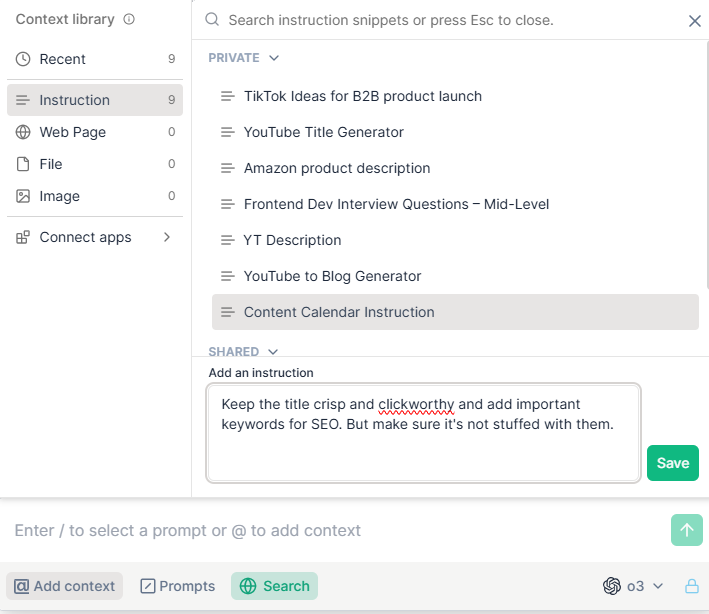The width and height of the screenshot is (709, 614).
Task: Collapse the PRIVATE section chevron
Action: pos(274,58)
